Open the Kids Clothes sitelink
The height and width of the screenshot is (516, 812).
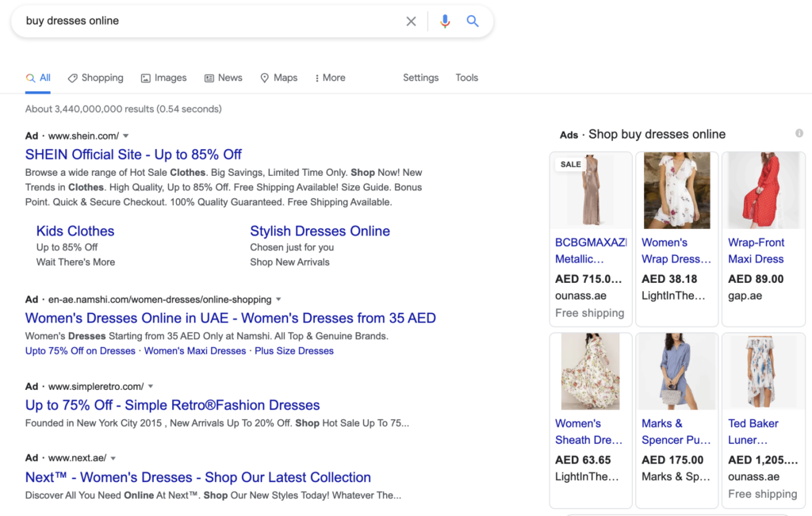pos(75,231)
